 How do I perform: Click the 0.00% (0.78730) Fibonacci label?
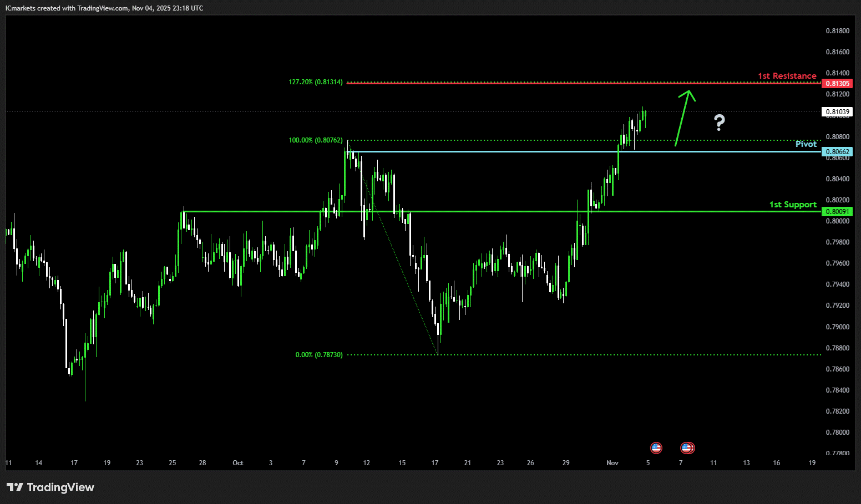click(x=318, y=355)
